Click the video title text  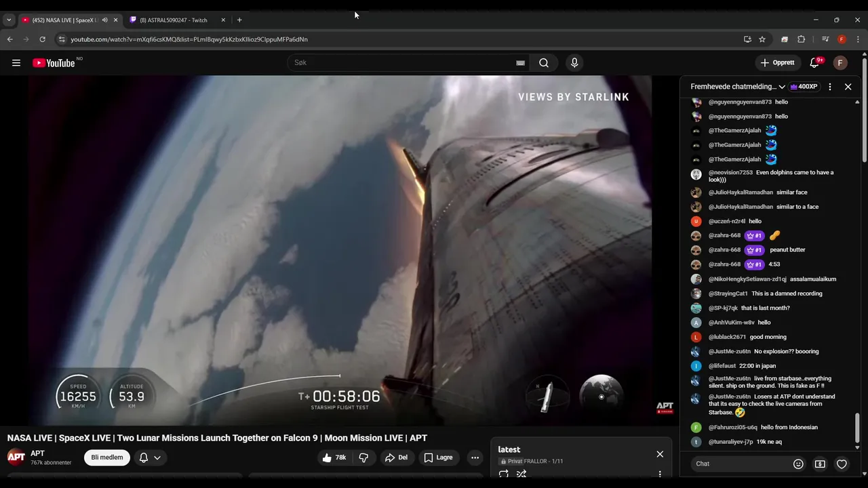217,439
